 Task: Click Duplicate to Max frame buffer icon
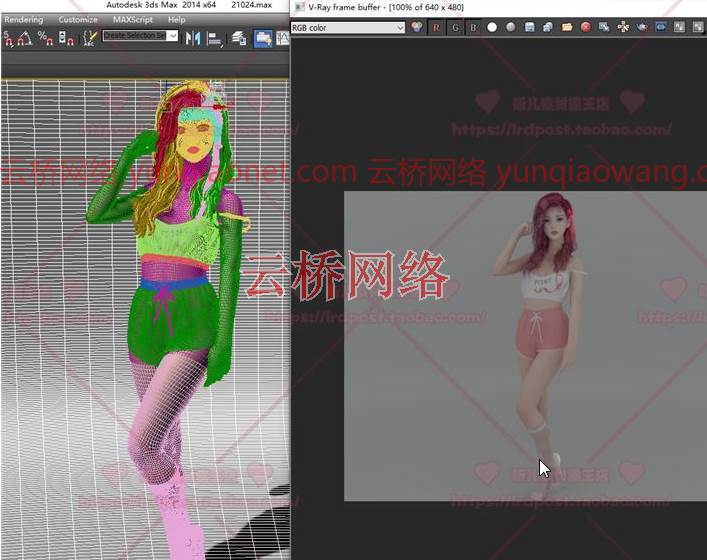tap(604, 28)
